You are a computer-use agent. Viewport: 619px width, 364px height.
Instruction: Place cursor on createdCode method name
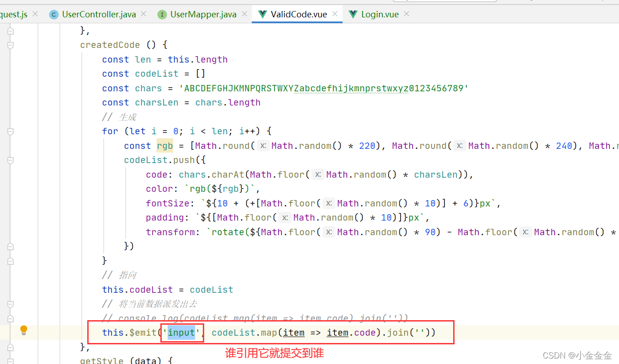110,45
